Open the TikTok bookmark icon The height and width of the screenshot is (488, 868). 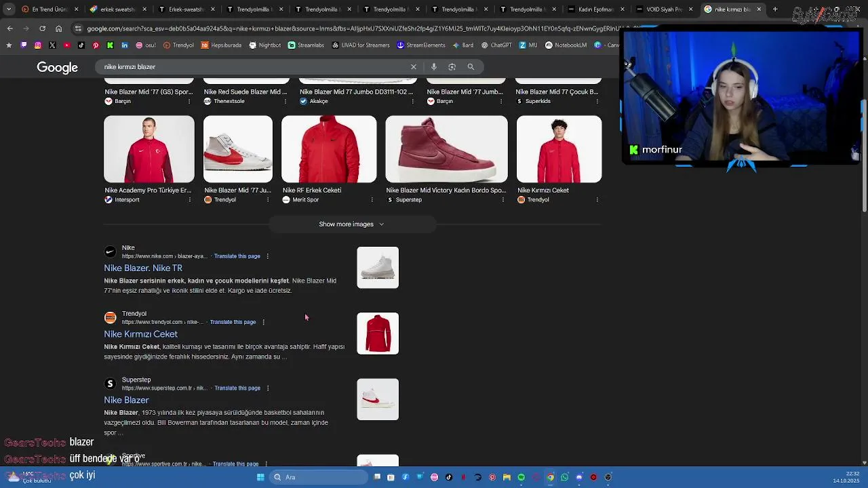[x=81, y=45]
